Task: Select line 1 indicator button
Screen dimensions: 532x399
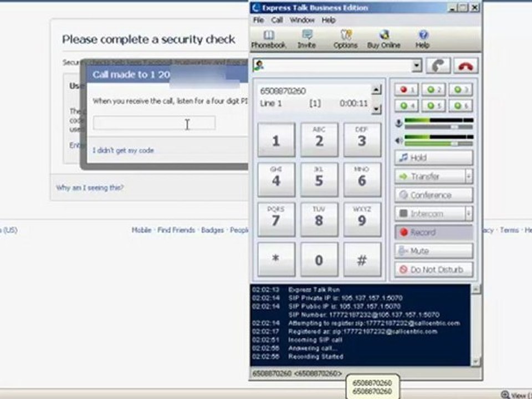Action: coord(406,90)
